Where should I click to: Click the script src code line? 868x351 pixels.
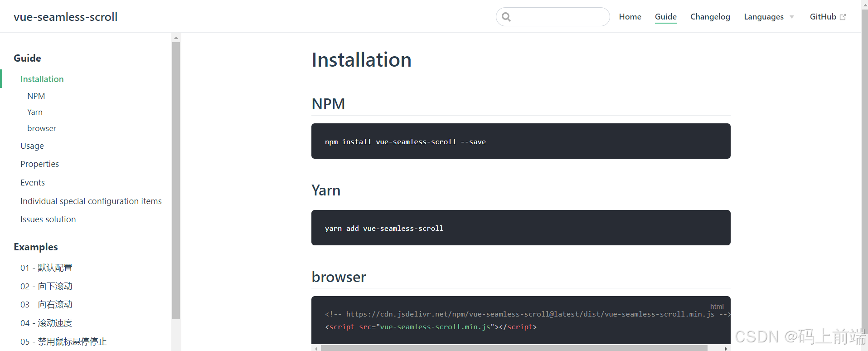click(431, 327)
